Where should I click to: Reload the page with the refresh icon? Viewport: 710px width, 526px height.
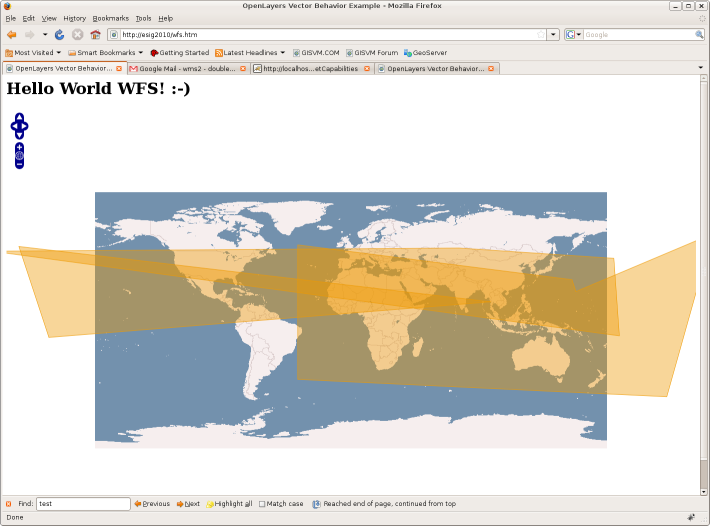point(60,35)
